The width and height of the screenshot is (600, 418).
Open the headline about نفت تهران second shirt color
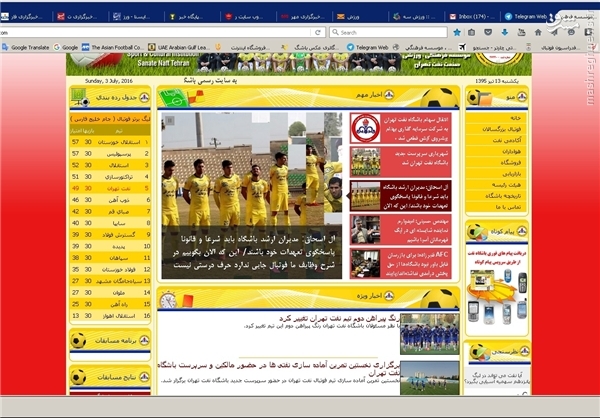(339, 319)
